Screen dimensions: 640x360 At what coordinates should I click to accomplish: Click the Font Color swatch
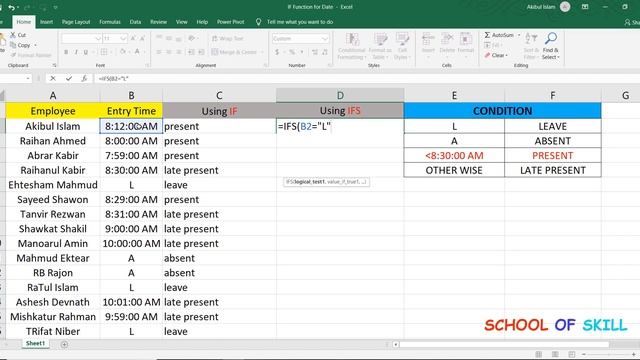tap(137, 52)
